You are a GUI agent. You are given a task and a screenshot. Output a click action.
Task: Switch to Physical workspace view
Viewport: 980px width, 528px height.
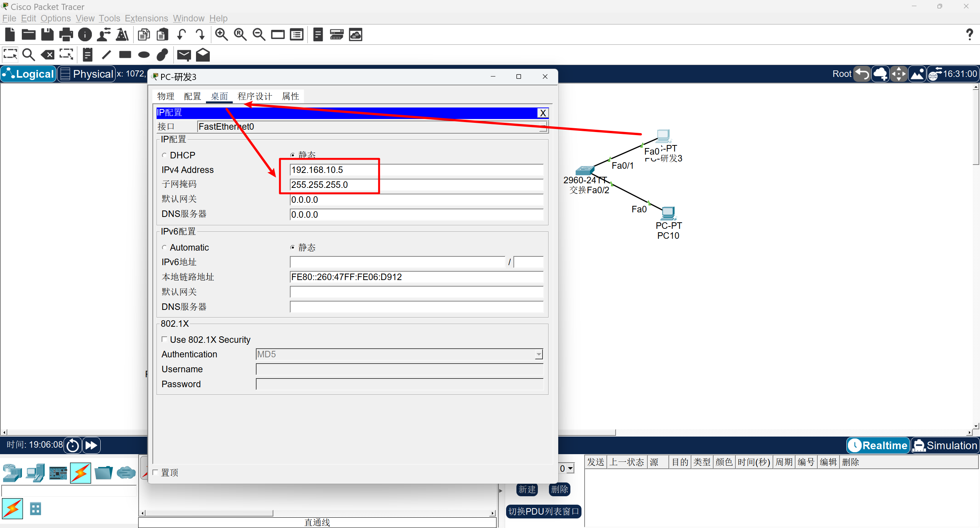[87, 74]
